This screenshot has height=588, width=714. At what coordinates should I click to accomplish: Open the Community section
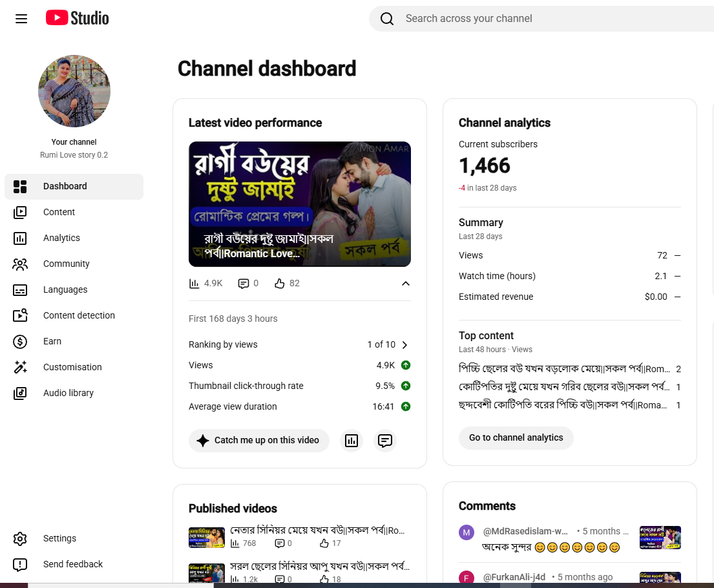[74, 264]
